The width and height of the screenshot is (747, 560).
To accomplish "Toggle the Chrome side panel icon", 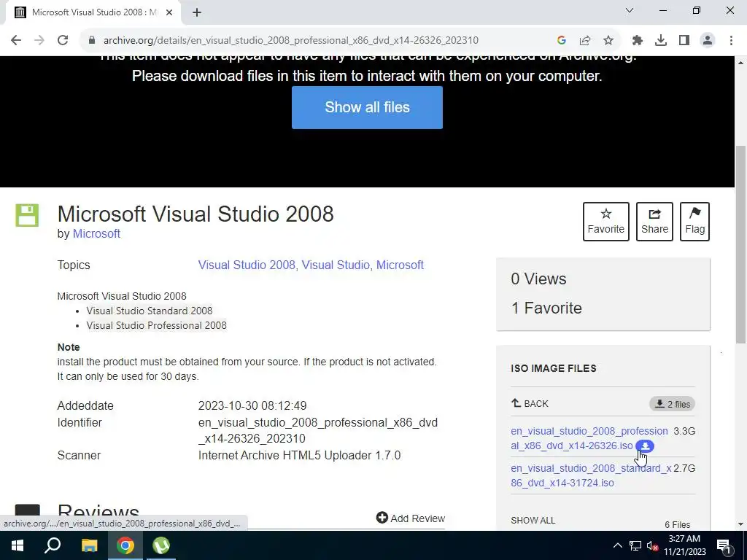I will tap(684, 40).
